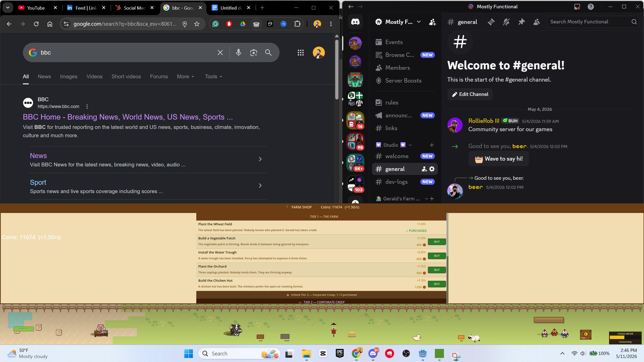
Task: Click the farm shop list scrollbar
Action: [447, 235]
